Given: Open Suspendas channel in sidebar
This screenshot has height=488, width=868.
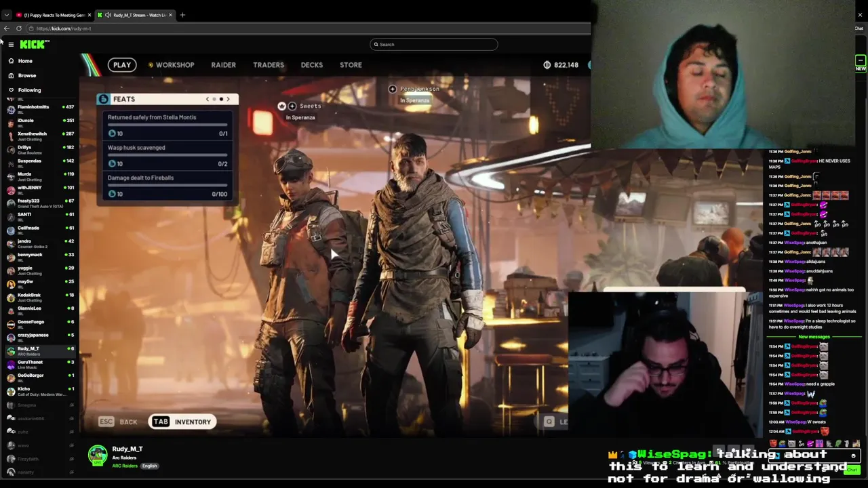Looking at the screenshot, I should 41,162.
